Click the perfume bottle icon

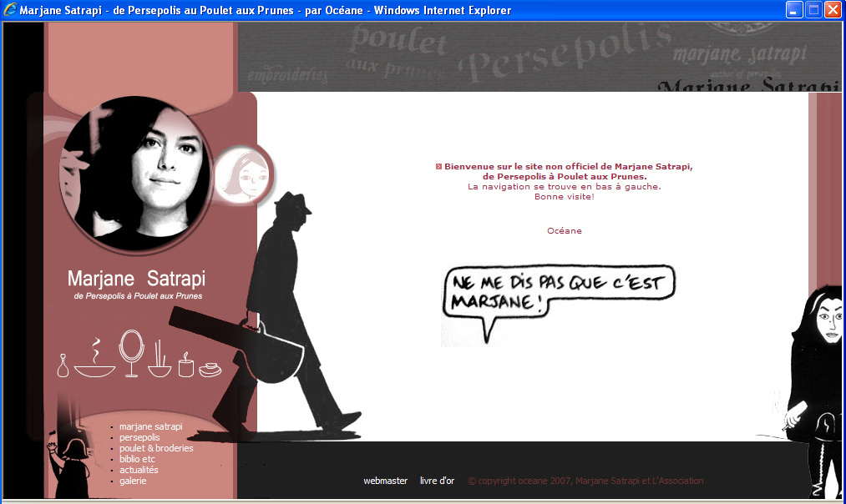click(63, 365)
